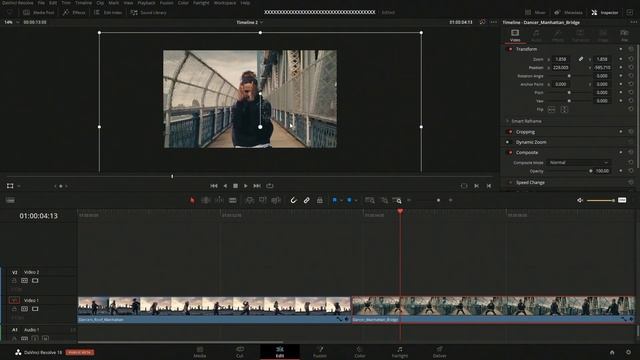Expand the Smart Reframe section
This screenshot has height=360, width=640.
[527, 121]
